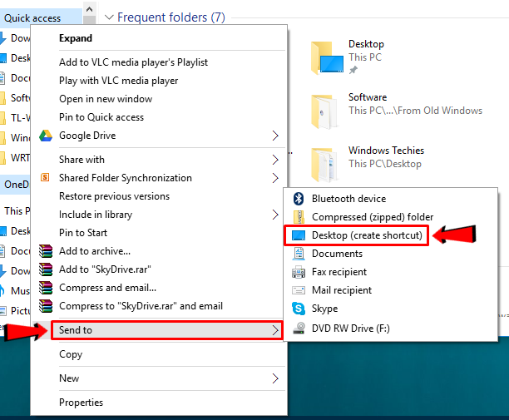
Task: Click WinRAR icon beside Compress to "SkyDrive.rar" and email
Action: pos(46,306)
